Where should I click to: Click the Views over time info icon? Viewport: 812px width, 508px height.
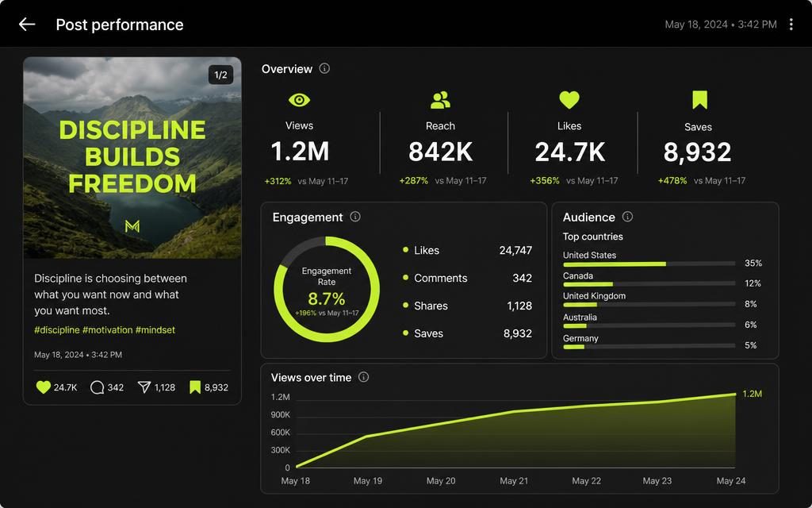tap(363, 377)
